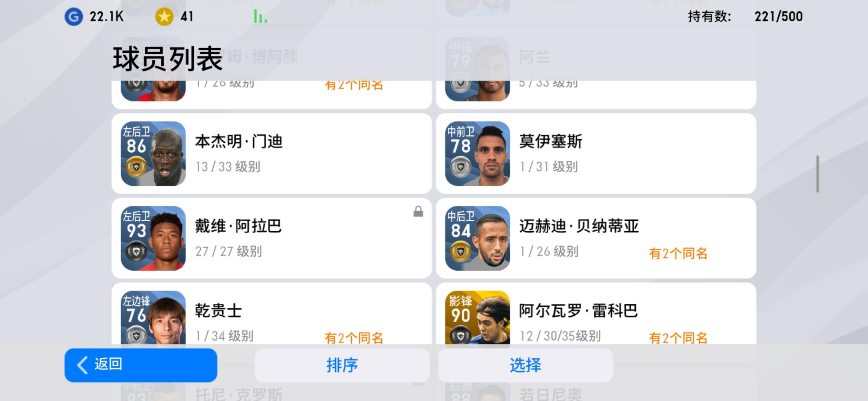Tap silver ball badge on 莫伊塞斯 card

460,167
